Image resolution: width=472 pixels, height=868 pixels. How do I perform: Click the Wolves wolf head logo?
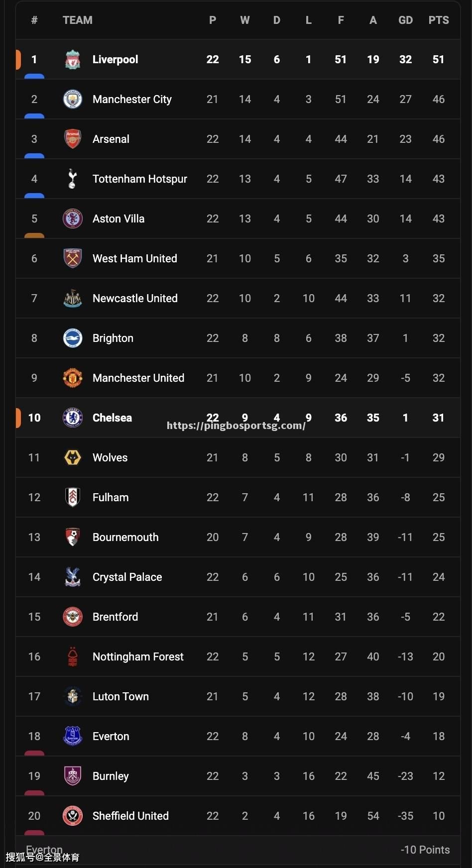(73, 457)
